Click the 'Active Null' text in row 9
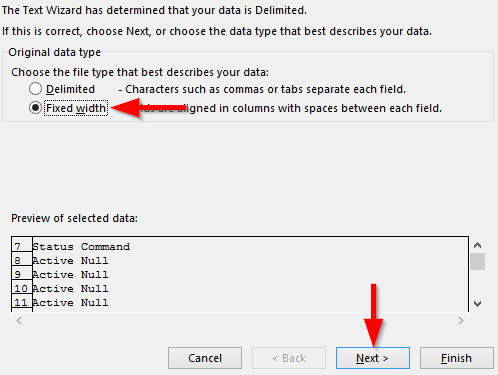The image size is (498, 375). (x=70, y=275)
